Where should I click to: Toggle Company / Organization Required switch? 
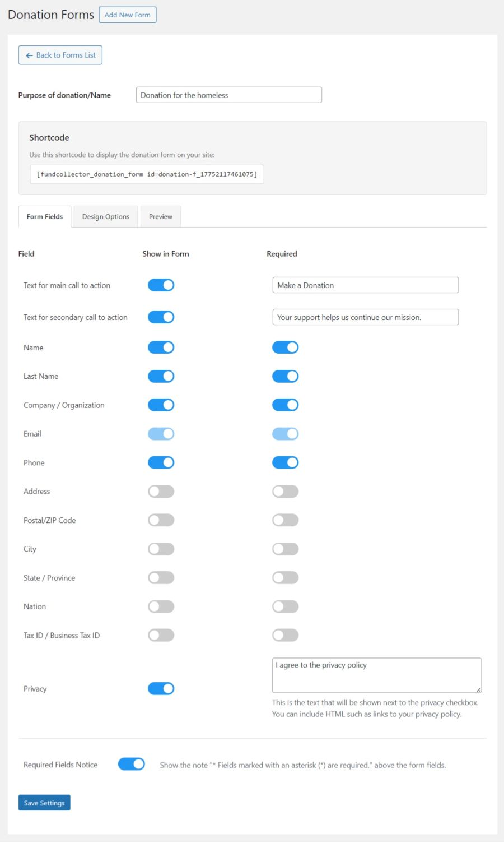pos(285,405)
